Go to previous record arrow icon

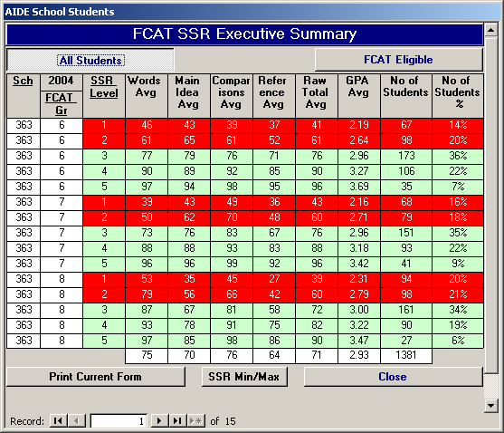tap(77, 421)
